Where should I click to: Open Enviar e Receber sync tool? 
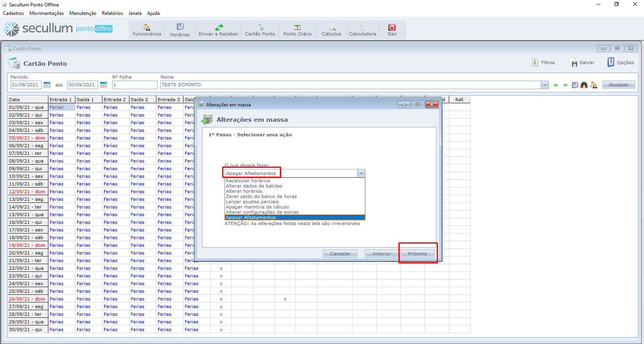tap(219, 27)
